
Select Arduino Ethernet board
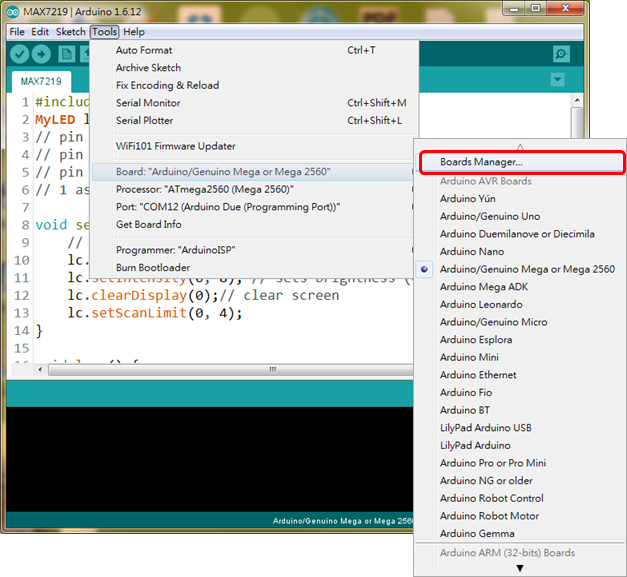point(520,375)
